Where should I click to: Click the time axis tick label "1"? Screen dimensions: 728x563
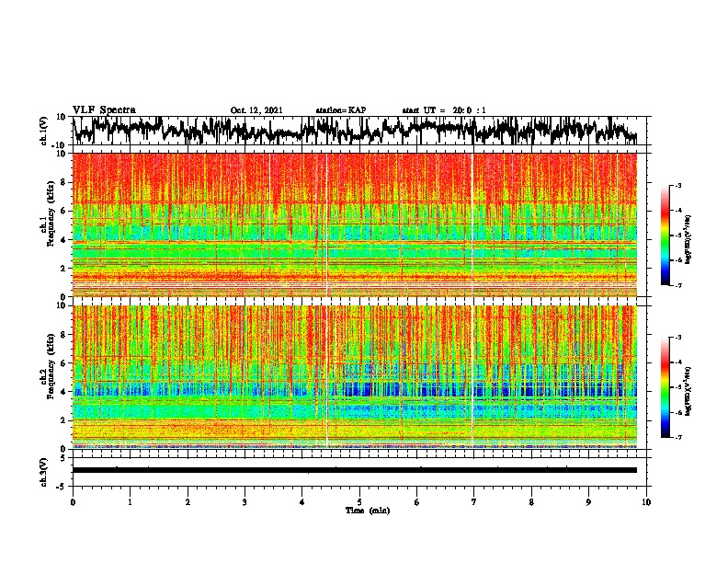[130, 502]
